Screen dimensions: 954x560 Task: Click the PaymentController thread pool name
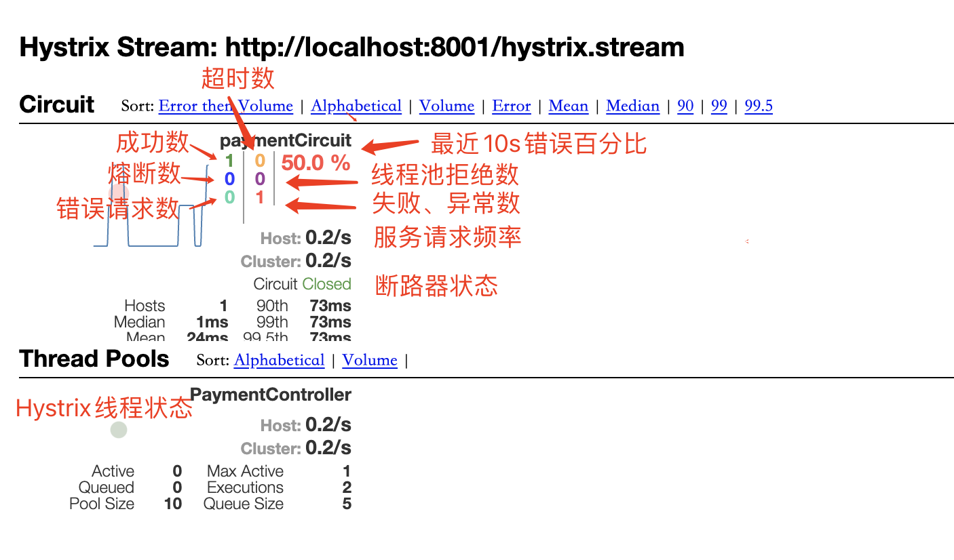[271, 395]
